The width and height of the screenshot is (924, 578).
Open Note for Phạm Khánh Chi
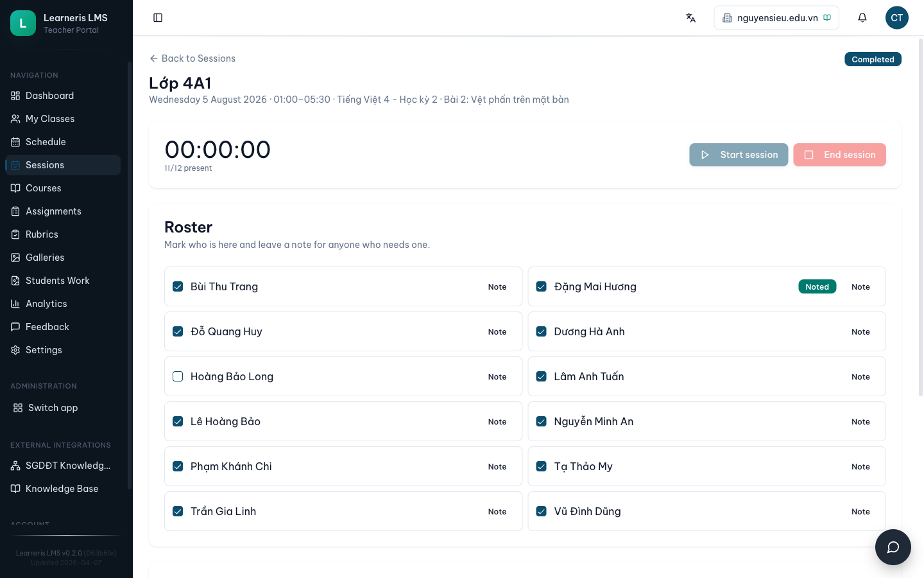[497, 467]
